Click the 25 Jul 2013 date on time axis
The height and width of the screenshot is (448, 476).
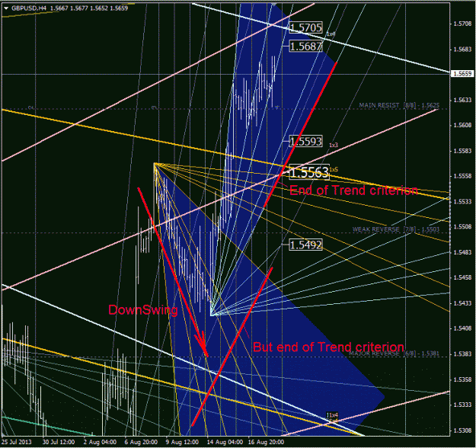click(x=17, y=442)
